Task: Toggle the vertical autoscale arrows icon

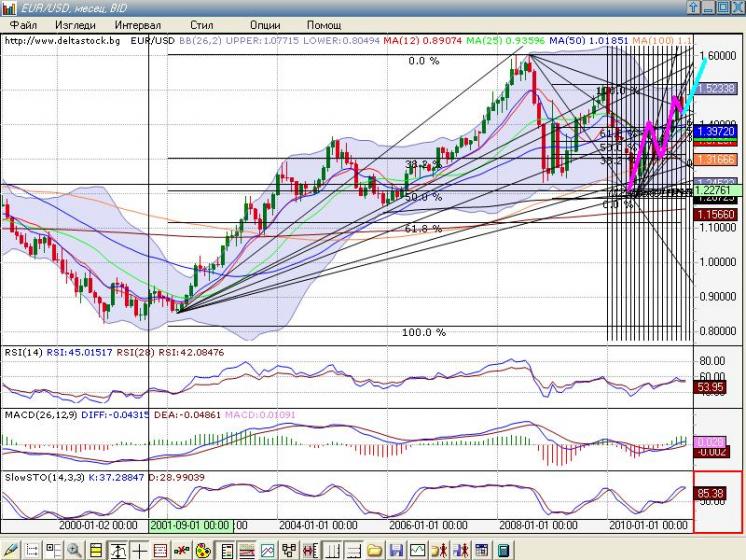Action: (118, 550)
